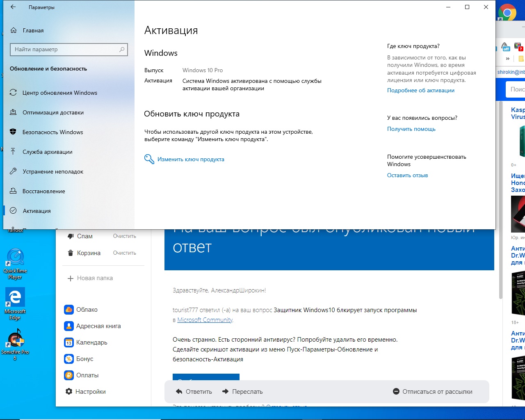525x420 pixels.
Task: Click Ответить to reply to the email
Action: click(194, 392)
